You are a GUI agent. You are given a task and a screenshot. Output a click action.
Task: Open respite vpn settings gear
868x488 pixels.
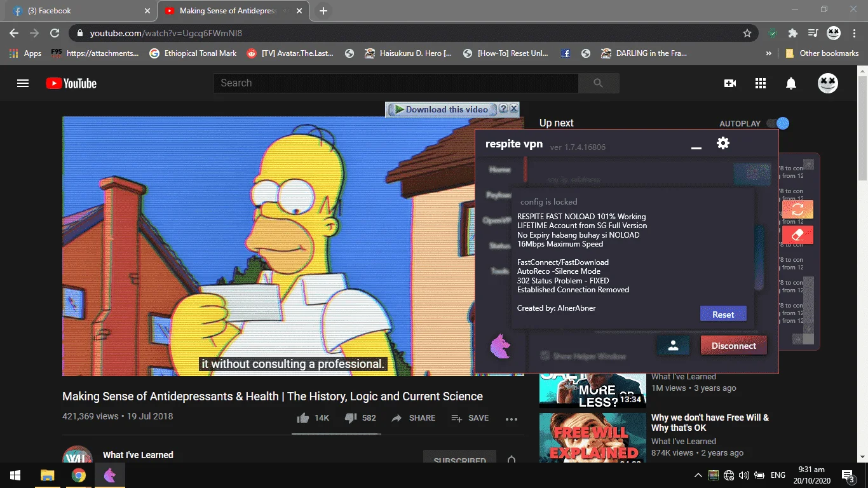click(x=723, y=144)
